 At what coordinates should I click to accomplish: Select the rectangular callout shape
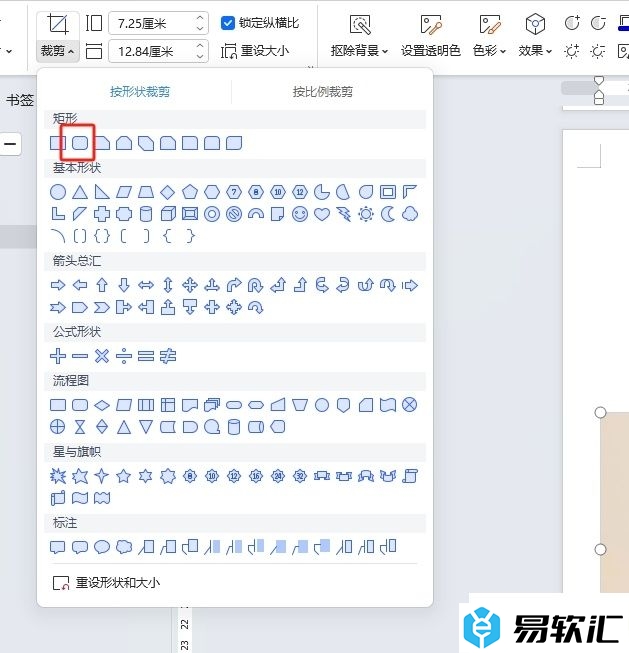tap(58, 547)
